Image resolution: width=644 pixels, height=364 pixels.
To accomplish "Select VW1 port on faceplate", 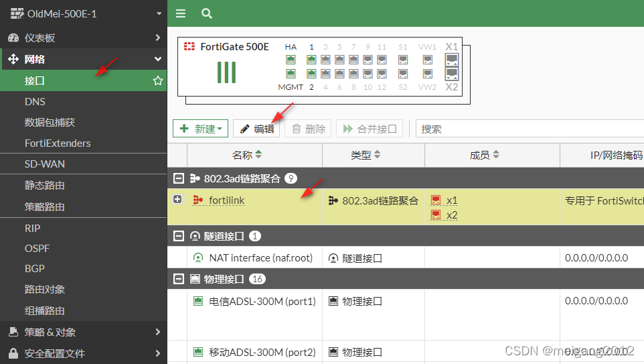I will [428, 60].
